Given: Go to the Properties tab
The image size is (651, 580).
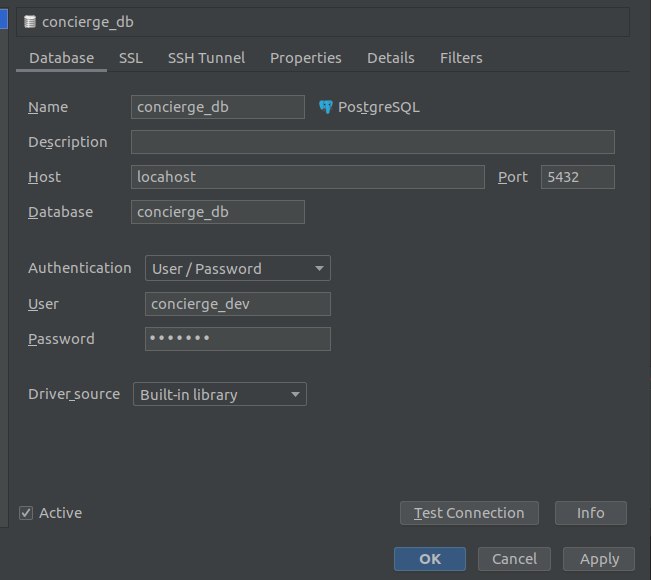Looking at the screenshot, I should (x=306, y=58).
